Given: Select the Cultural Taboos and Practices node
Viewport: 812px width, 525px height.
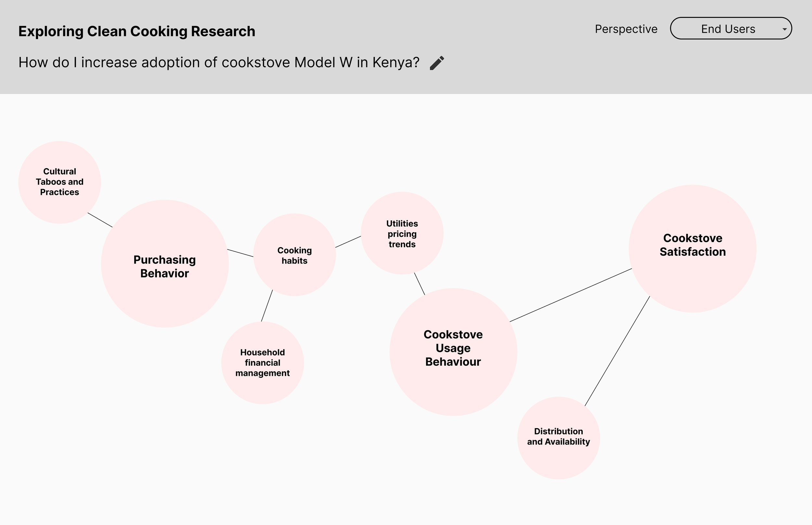Looking at the screenshot, I should coord(60,182).
